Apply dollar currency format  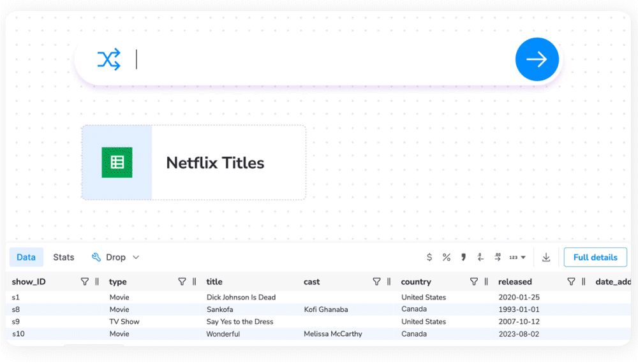point(429,257)
